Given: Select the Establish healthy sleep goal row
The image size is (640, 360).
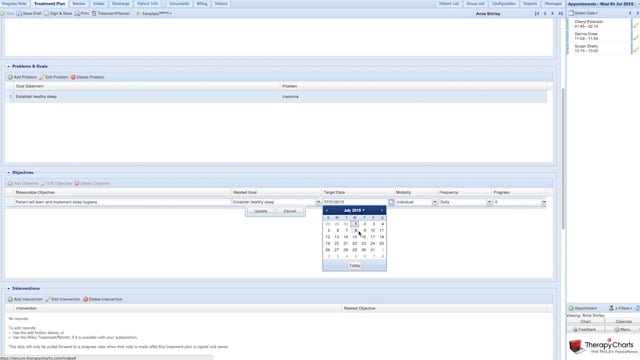Looking at the screenshot, I should (276, 97).
